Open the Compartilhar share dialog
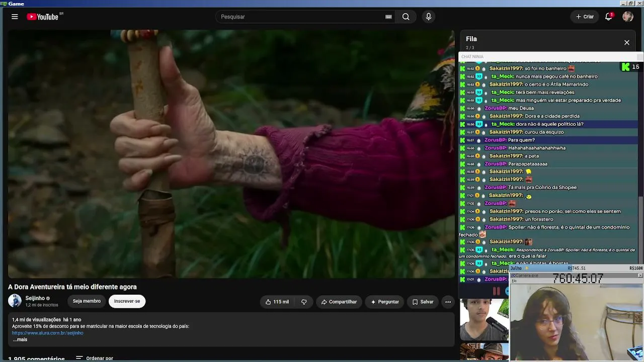This screenshot has height=362, width=644. click(339, 302)
